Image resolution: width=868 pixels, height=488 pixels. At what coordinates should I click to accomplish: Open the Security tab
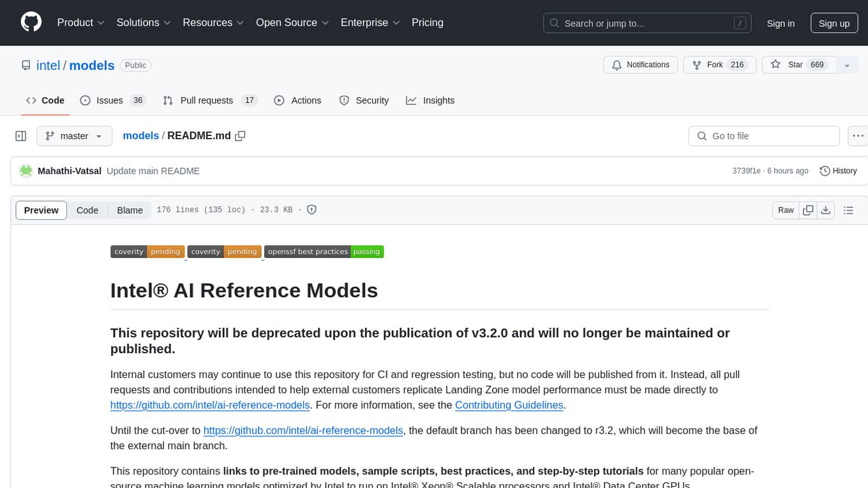(x=364, y=100)
